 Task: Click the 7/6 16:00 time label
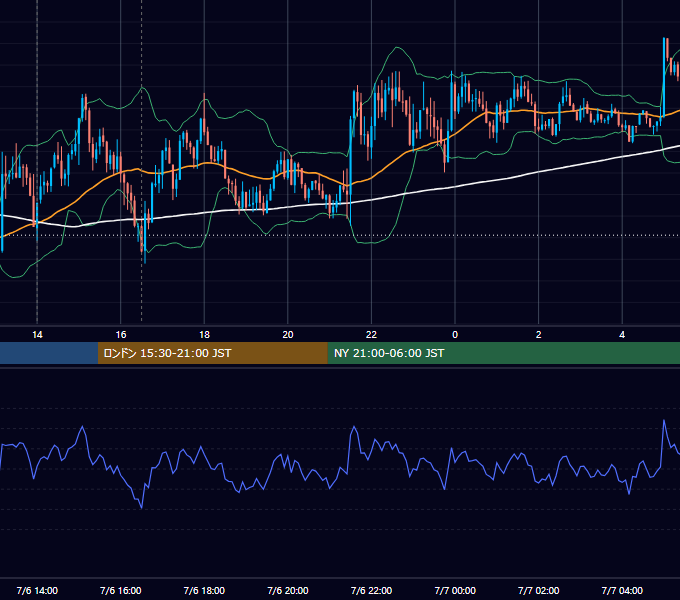121,590
